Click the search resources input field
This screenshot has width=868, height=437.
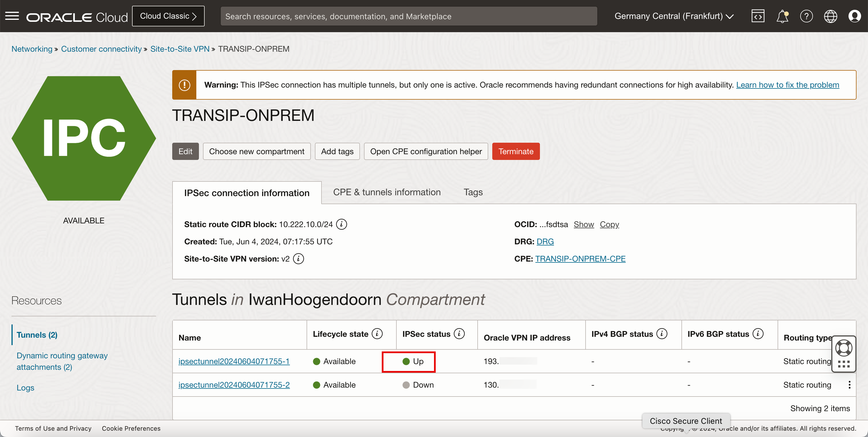coord(408,16)
